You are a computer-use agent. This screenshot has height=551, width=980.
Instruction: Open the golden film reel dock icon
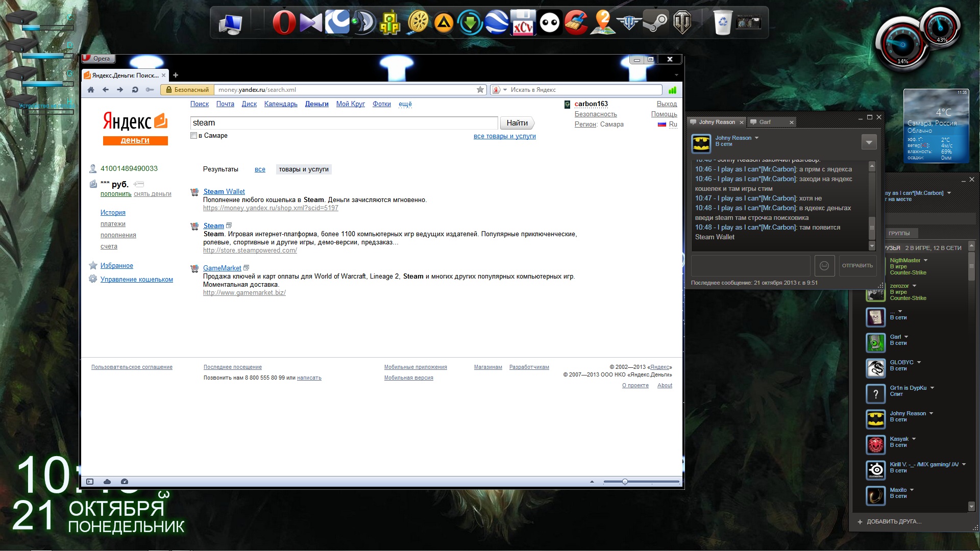tap(418, 23)
